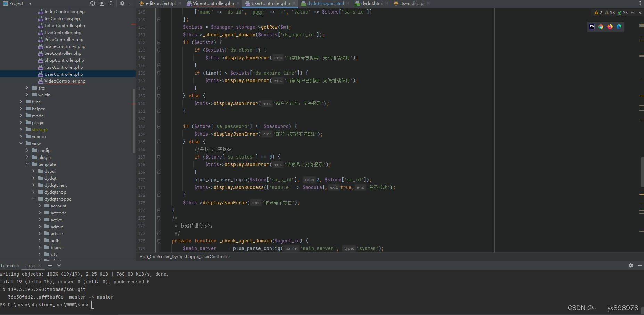Screen dimensions: 644x315
Task: Minimize the Terminal tool window
Action: point(640,265)
